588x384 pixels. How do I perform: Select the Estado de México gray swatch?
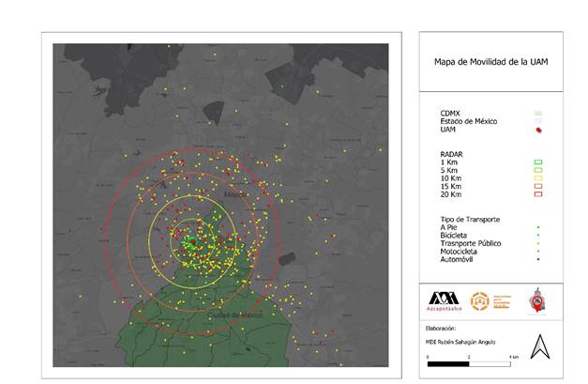538,121
